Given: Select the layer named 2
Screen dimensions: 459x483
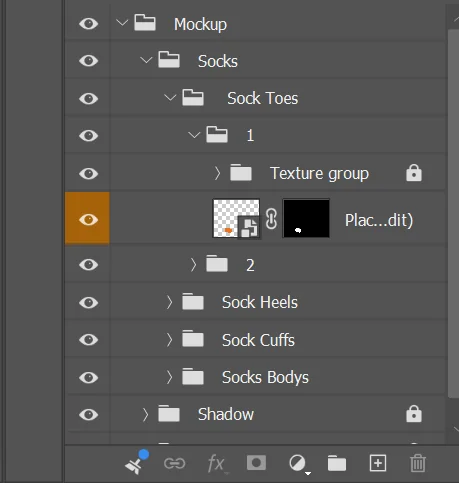Looking at the screenshot, I should click(250, 265).
